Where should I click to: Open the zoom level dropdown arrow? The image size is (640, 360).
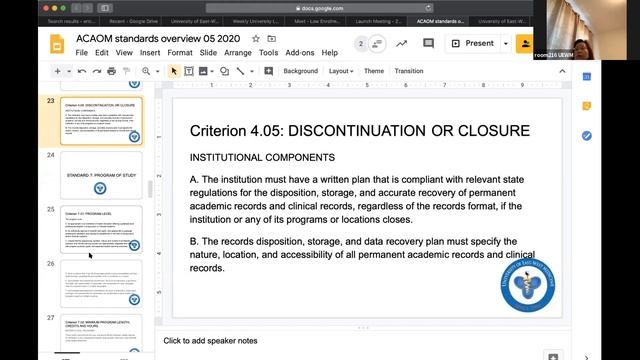click(x=157, y=71)
